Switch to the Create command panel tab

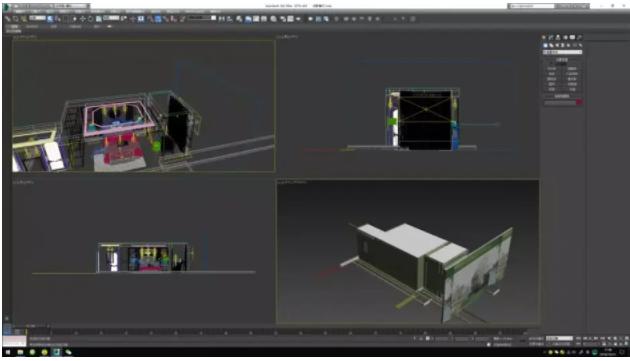(x=544, y=37)
